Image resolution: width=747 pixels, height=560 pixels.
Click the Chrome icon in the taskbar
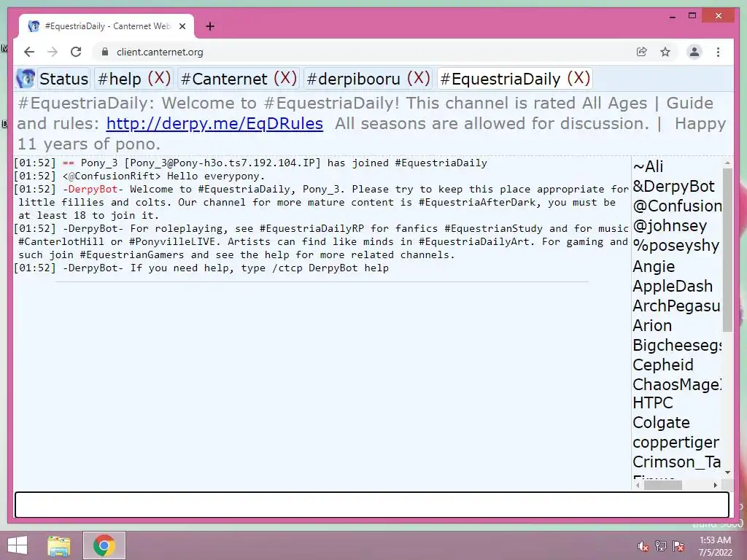click(104, 545)
